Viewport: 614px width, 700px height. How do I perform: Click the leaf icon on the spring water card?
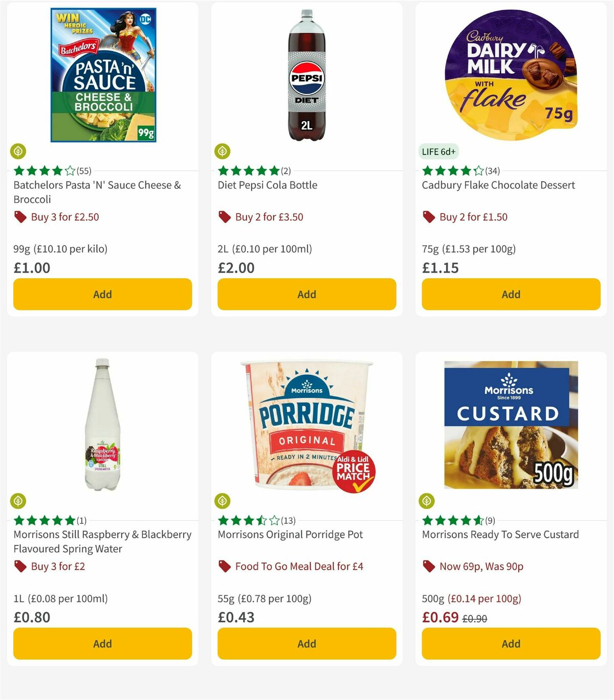(x=18, y=500)
